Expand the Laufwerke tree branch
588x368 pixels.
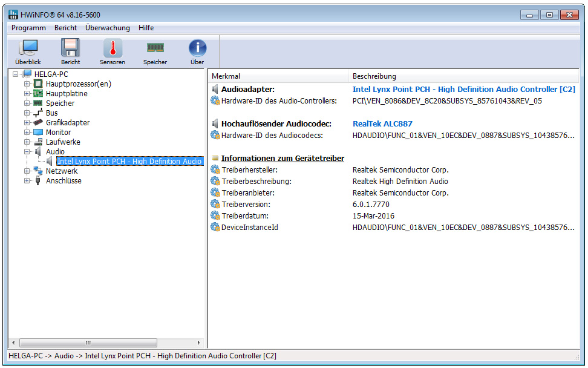(27, 142)
